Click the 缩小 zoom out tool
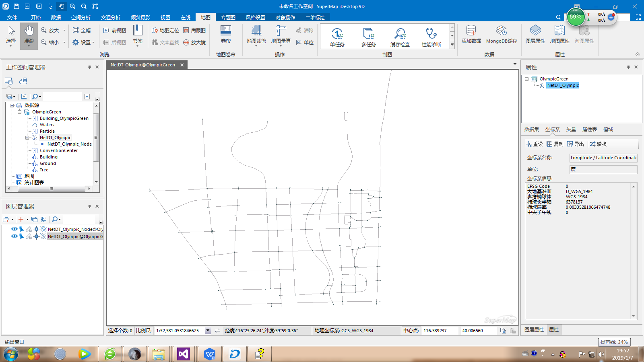The image size is (644, 362). click(50, 42)
